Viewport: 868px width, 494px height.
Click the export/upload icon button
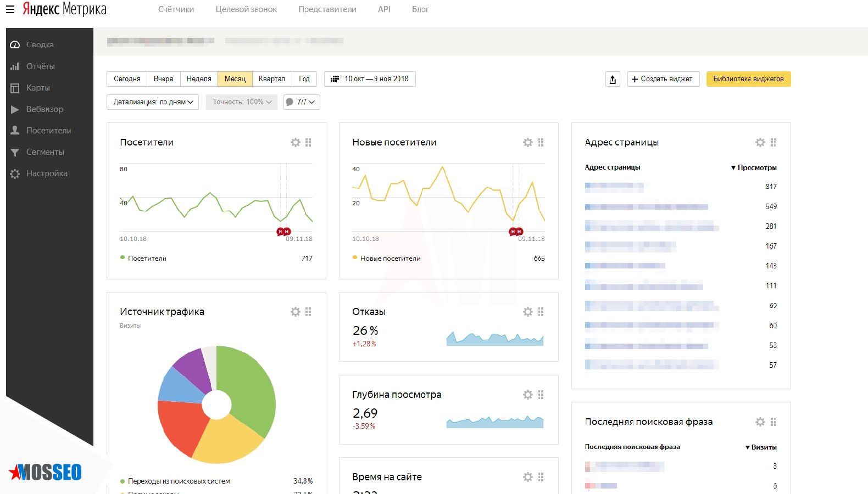coord(613,79)
